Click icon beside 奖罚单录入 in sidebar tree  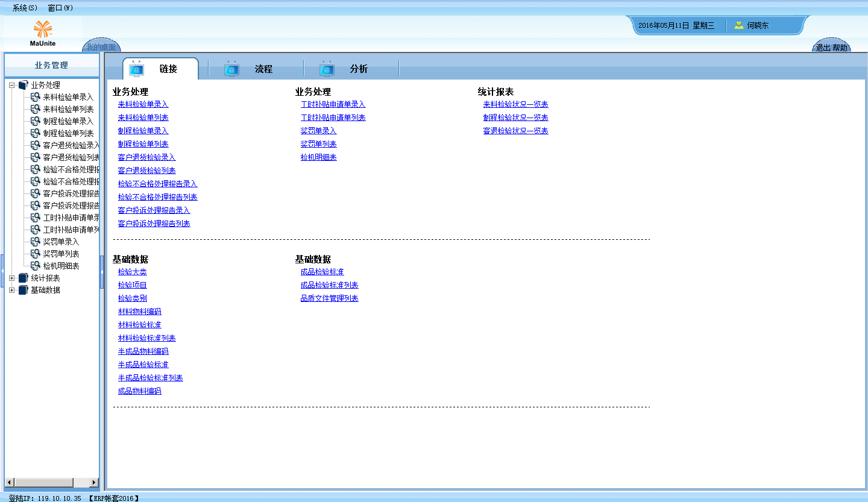coord(36,242)
